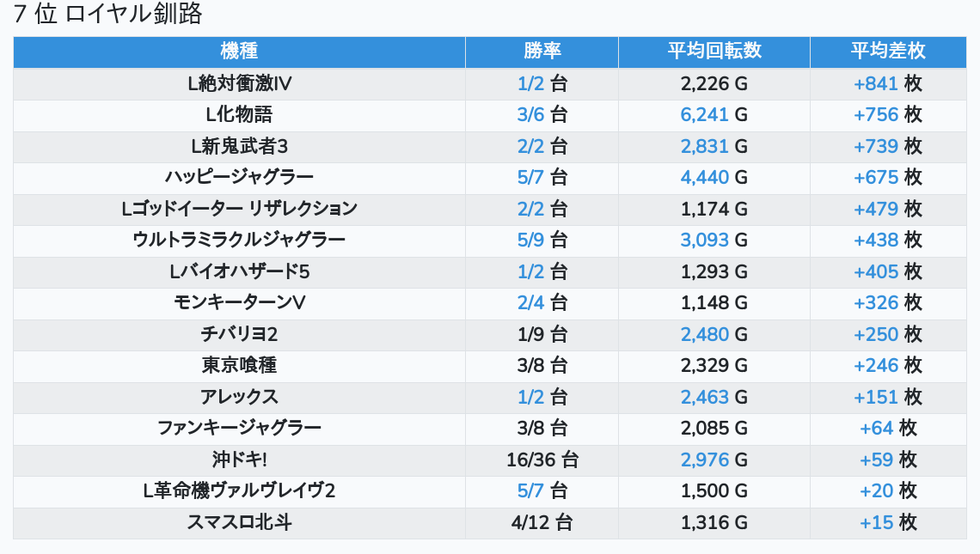Select the ウルトラミラクルジャグラー row name

tap(239, 240)
